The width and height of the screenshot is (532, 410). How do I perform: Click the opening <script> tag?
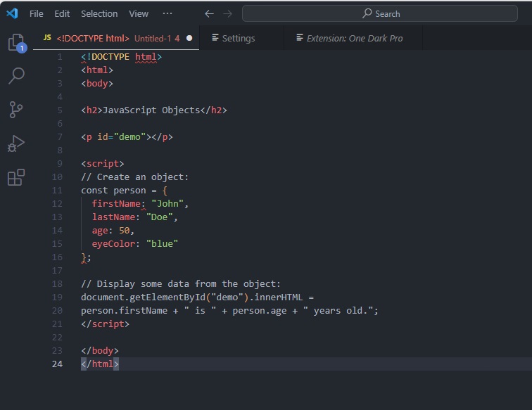click(x=103, y=164)
